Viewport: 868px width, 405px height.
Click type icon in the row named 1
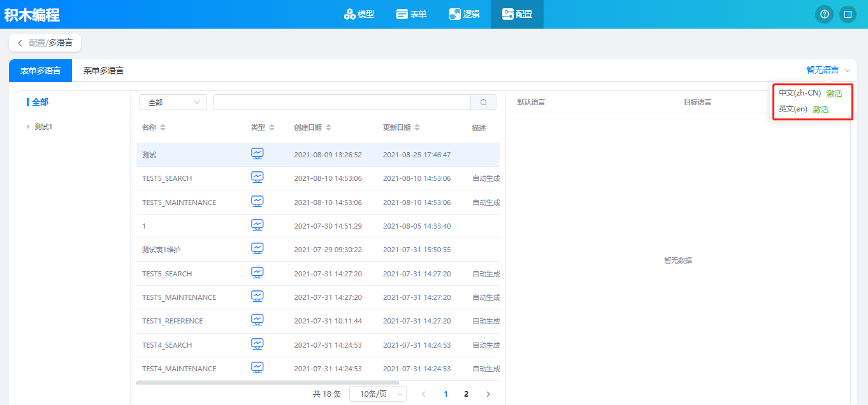pos(257,225)
